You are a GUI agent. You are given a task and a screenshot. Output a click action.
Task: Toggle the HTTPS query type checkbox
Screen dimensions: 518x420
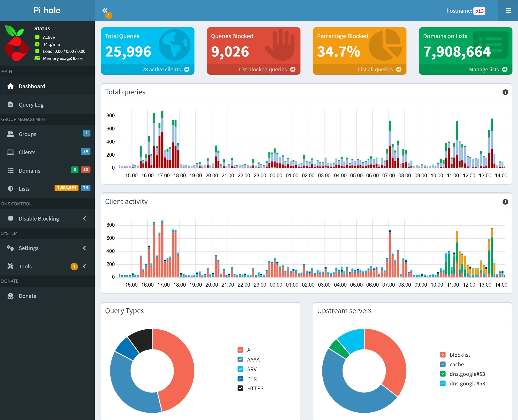pyautogui.click(x=240, y=388)
